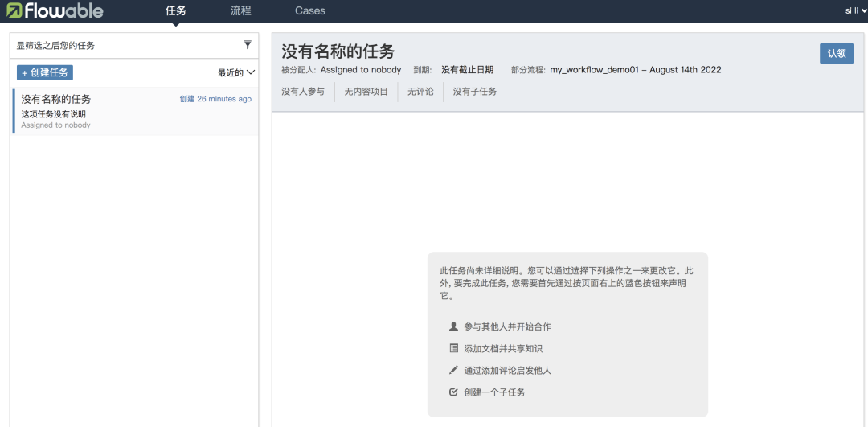
Task: Click the document icon for adding documents
Action: (x=453, y=348)
